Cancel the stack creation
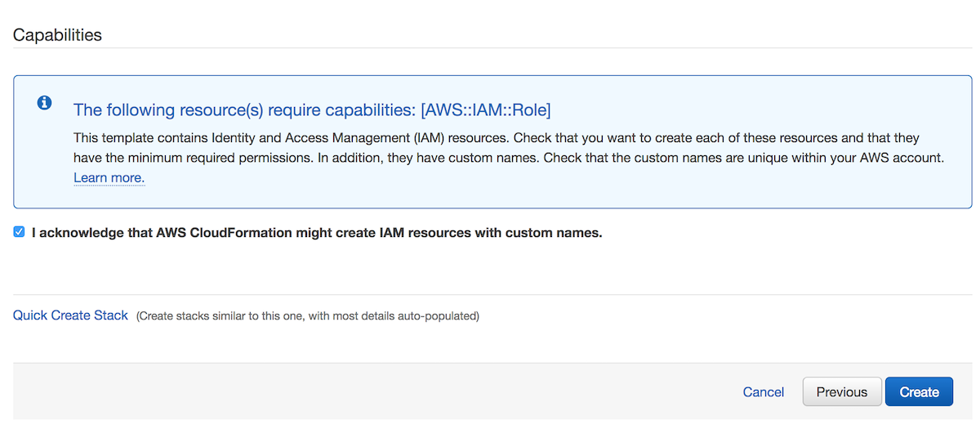 [764, 392]
